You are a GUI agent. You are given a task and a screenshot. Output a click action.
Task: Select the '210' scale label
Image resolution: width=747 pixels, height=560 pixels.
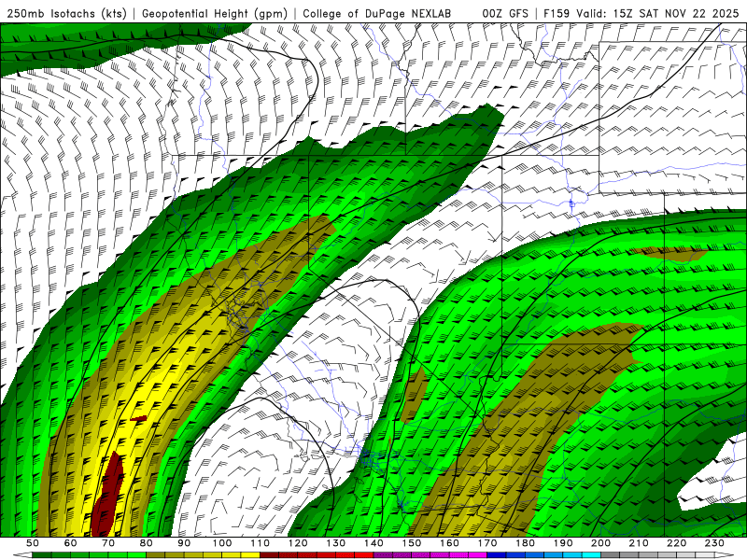[x=640, y=543]
